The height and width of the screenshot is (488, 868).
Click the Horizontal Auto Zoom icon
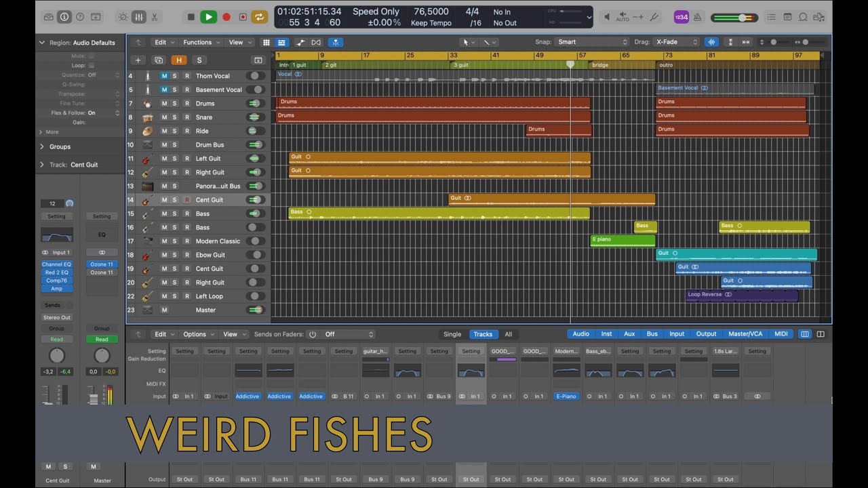tap(746, 42)
